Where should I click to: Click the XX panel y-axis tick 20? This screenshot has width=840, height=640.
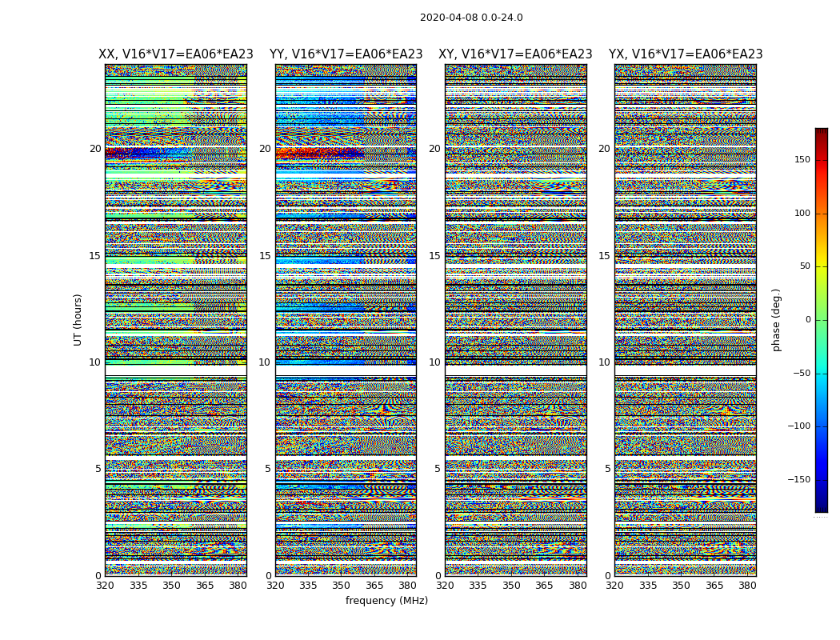[95, 149]
